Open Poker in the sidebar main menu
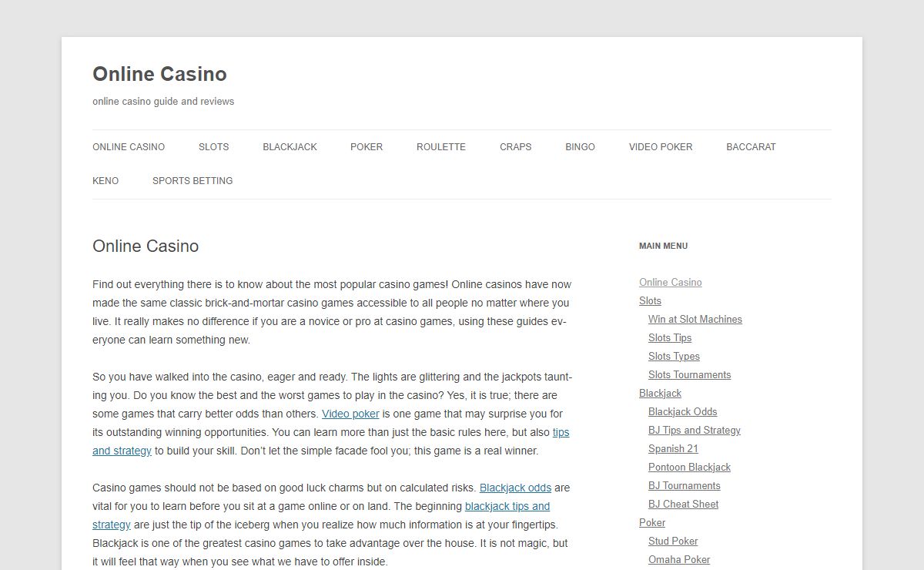The width and height of the screenshot is (924, 570). (652, 523)
